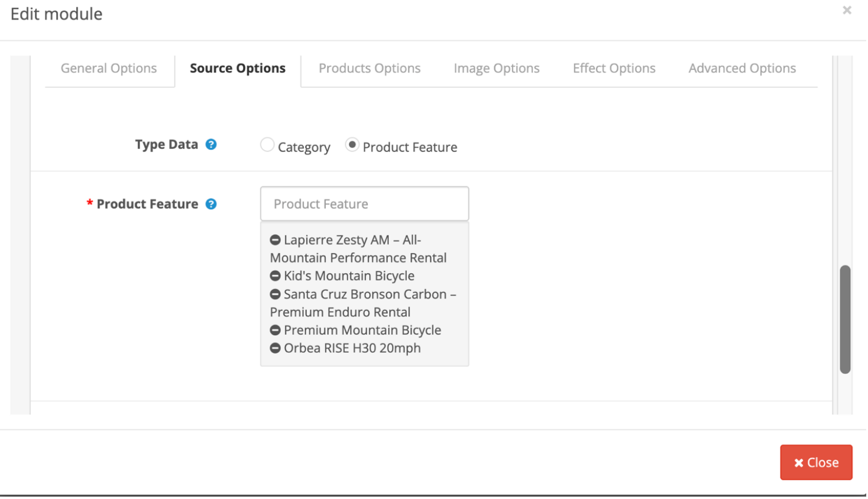Viewport: 868px width, 499px height.
Task: Click the Product Feature help icon
Action: (211, 205)
